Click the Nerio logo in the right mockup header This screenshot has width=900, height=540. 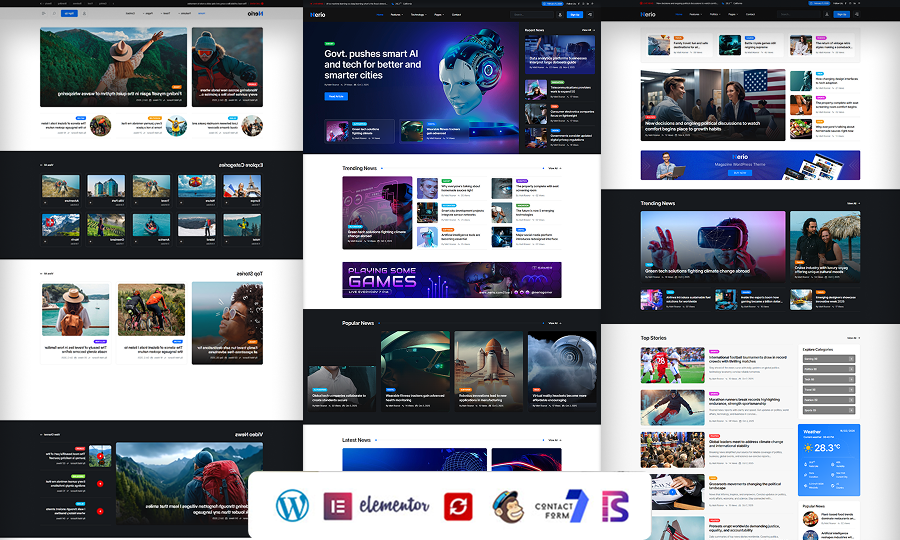[x=648, y=14]
